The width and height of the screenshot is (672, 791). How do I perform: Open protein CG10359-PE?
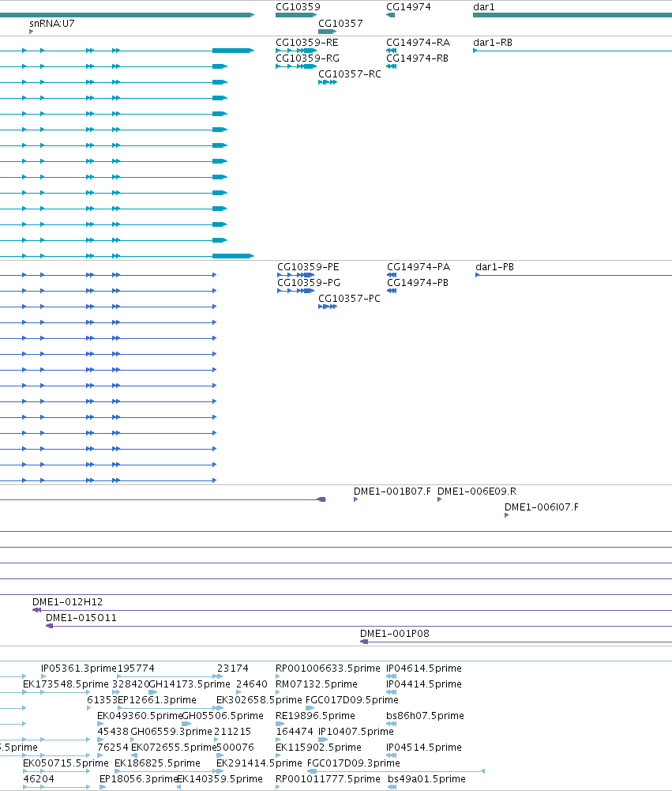coord(308,267)
